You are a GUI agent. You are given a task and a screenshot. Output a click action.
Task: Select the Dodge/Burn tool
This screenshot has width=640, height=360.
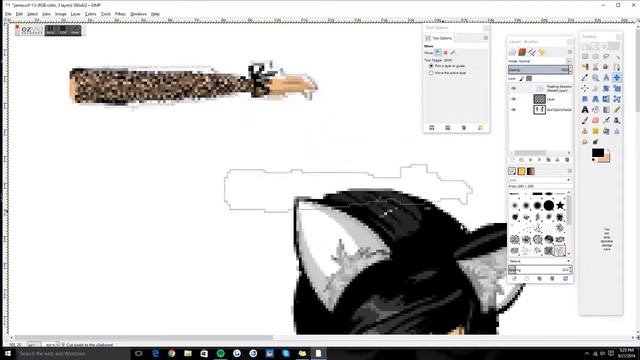point(596,142)
